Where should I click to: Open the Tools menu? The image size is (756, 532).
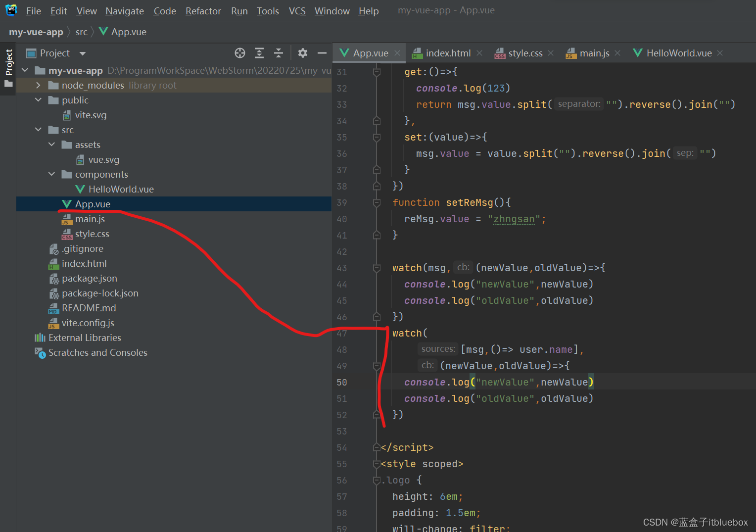(268, 11)
